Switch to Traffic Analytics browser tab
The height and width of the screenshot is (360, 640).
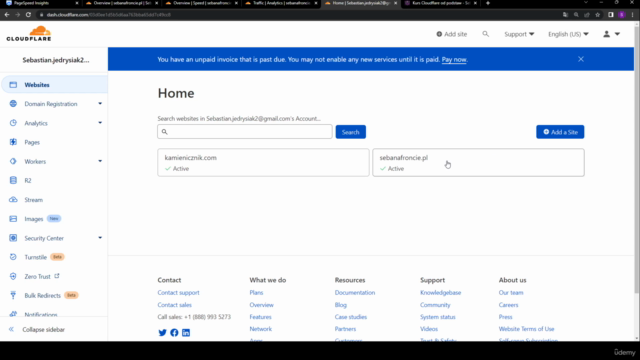[x=281, y=3]
